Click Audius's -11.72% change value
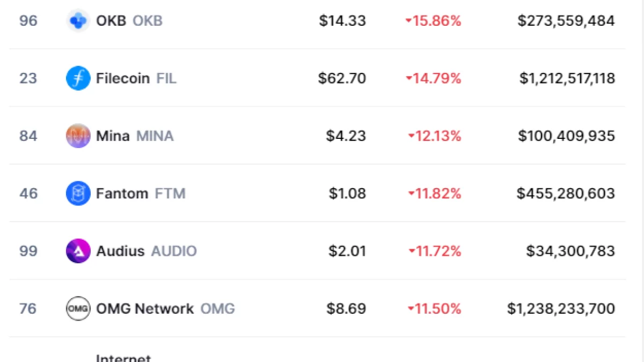Image resolution: width=644 pixels, height=362 pixels. [435, 251]
